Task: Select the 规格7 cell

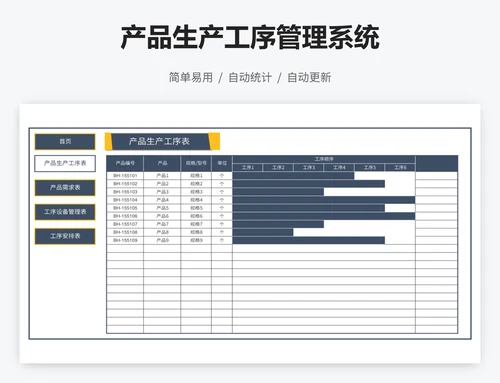Action: coord(196,224)
